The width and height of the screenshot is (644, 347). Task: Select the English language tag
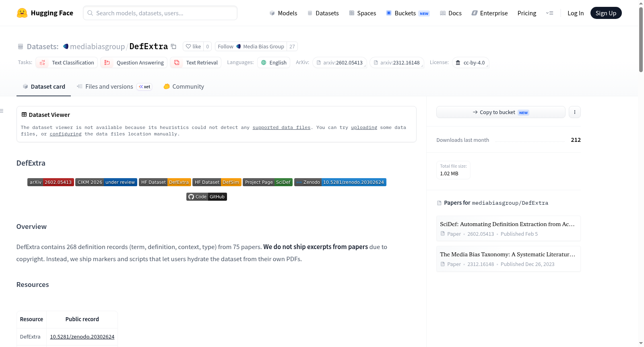(274, 62)
